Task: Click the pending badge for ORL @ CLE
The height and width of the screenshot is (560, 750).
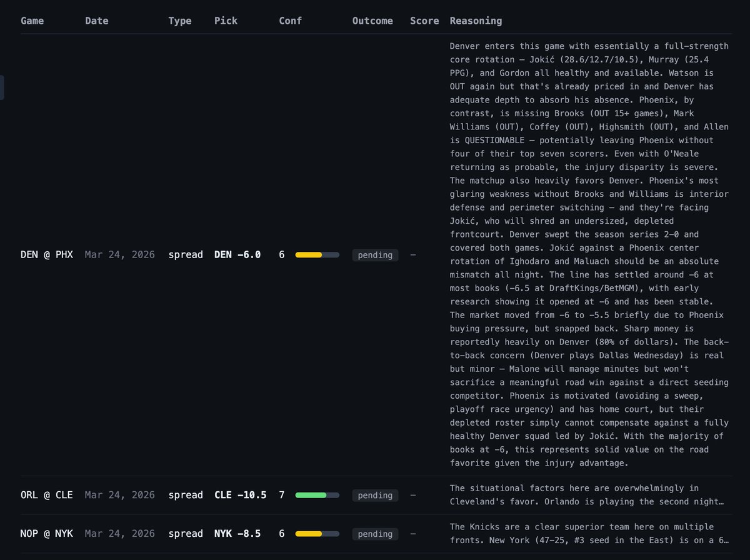Action: 375,496
